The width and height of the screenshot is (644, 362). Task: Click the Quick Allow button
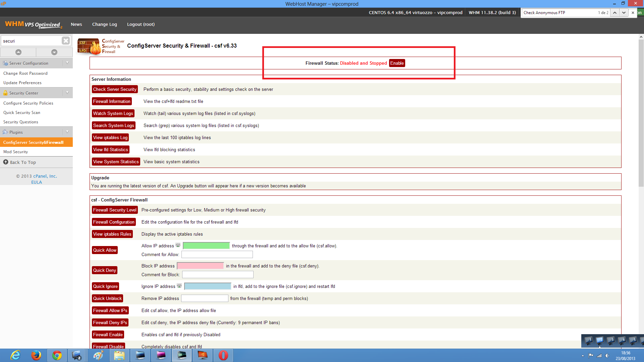point(105,250)
